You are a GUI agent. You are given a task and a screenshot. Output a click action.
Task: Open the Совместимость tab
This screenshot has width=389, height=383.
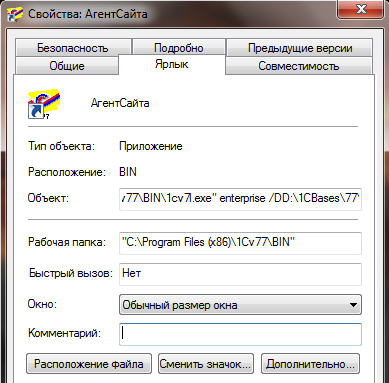(x=299, y=66)
